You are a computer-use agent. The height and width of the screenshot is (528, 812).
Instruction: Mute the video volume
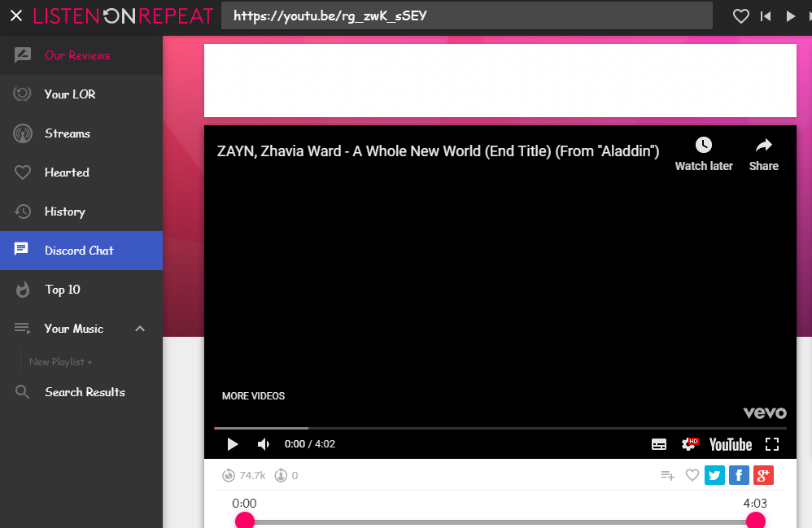(264, 444)
